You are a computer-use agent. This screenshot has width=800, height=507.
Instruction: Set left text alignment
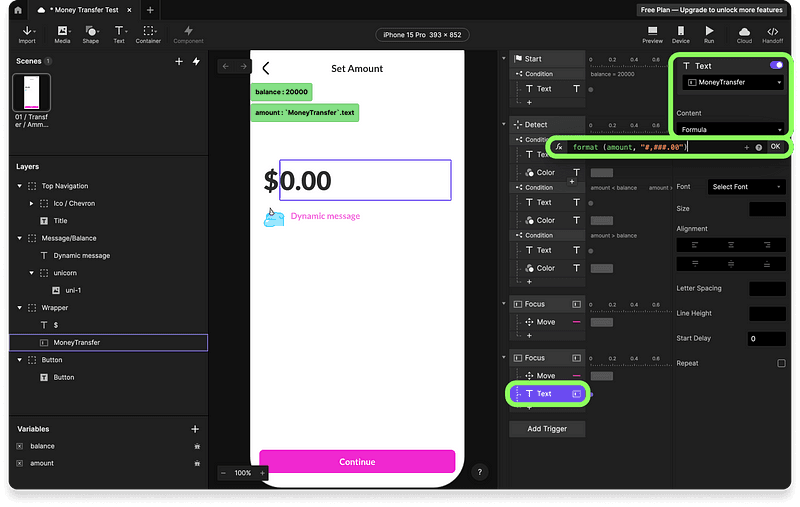(695, 245)
